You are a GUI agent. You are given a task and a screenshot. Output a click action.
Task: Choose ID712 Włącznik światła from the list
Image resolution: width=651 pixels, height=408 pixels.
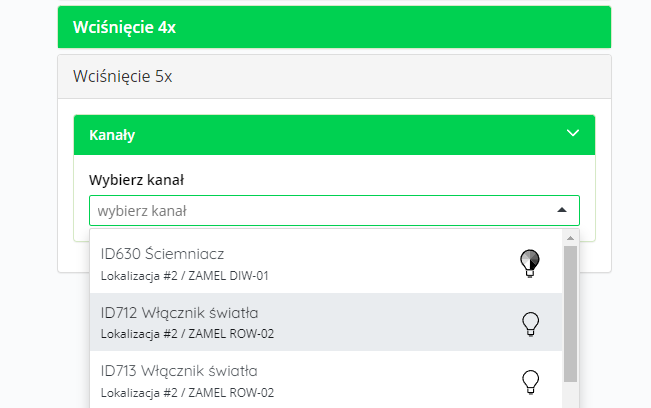pyautogui.click(x=326, y=322)
